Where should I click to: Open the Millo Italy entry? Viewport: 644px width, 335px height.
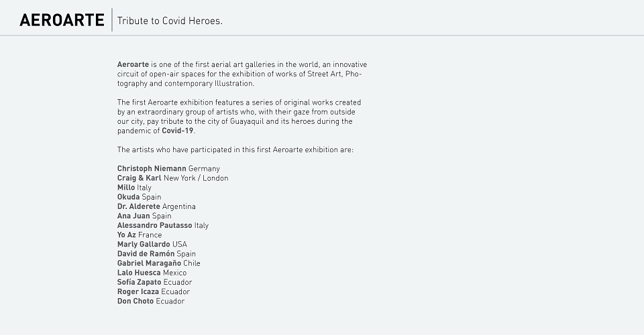134,188
